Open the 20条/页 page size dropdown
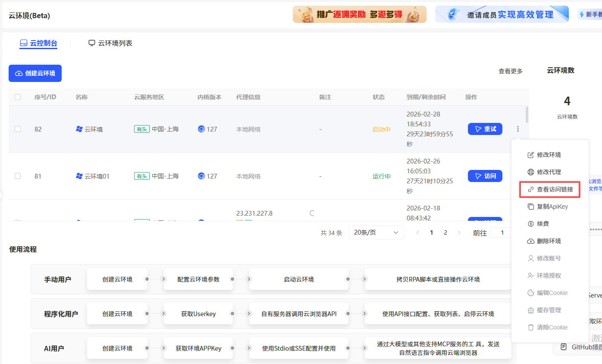The width and height of the screenshot is (602, 364). click(376, 232)
